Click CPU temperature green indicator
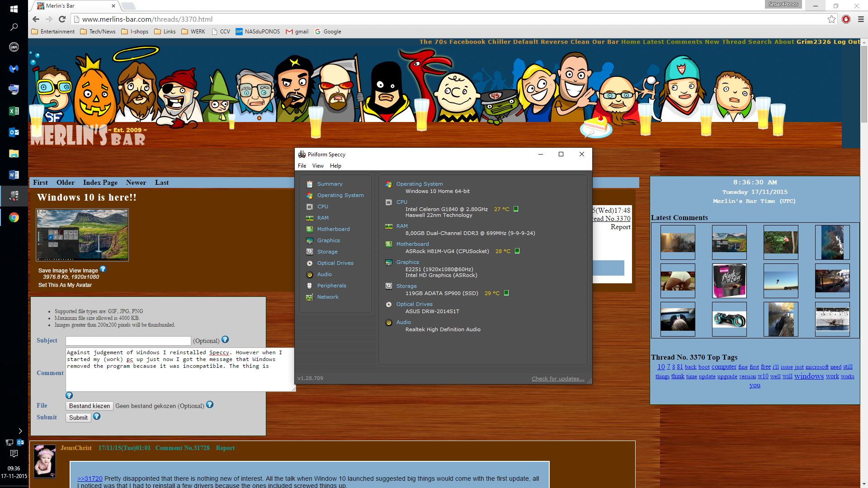 (x=516, y=209)
